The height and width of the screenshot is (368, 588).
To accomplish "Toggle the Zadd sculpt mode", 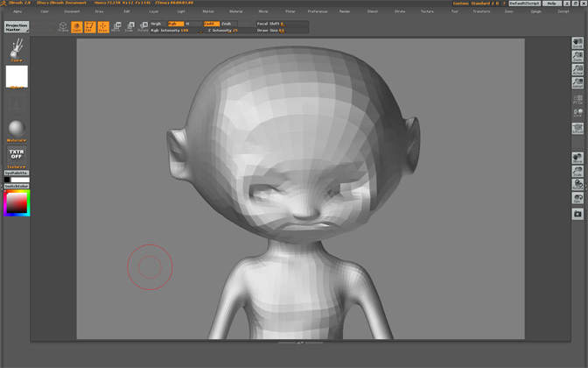I will tap(211, 24).
